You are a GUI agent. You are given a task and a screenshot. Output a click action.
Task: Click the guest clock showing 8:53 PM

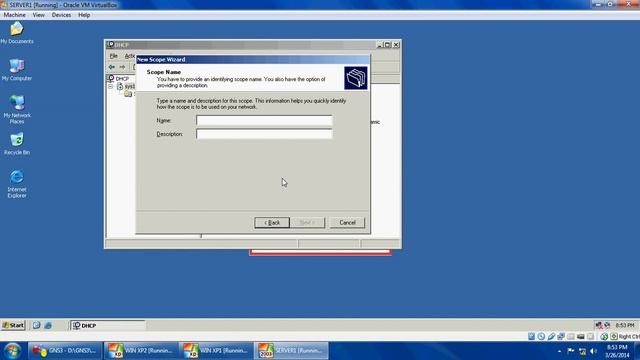point(624,325)
